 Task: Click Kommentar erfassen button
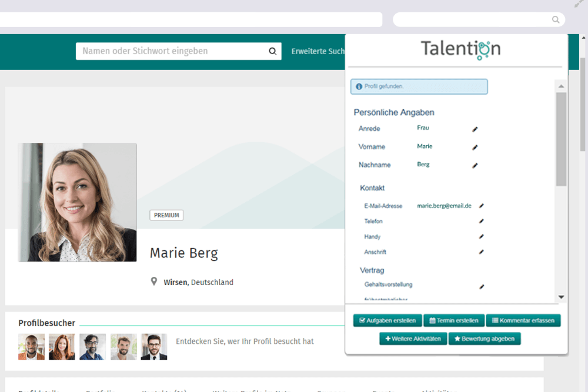tap(523, 320)
